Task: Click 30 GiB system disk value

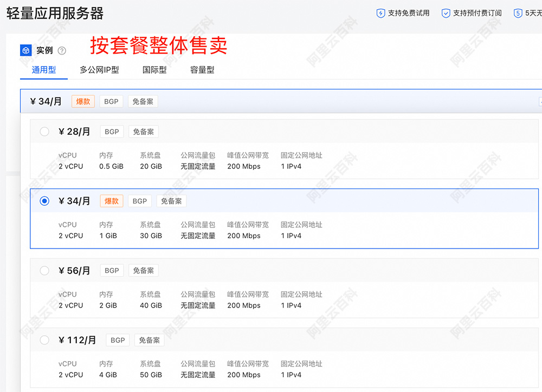Action: click(x=151, y=236)
